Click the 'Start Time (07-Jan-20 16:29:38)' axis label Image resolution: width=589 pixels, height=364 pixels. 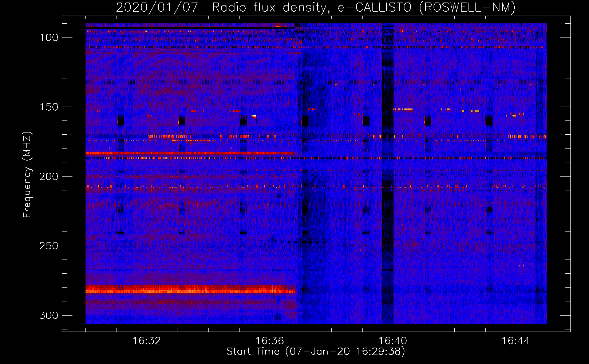[316, 352]
